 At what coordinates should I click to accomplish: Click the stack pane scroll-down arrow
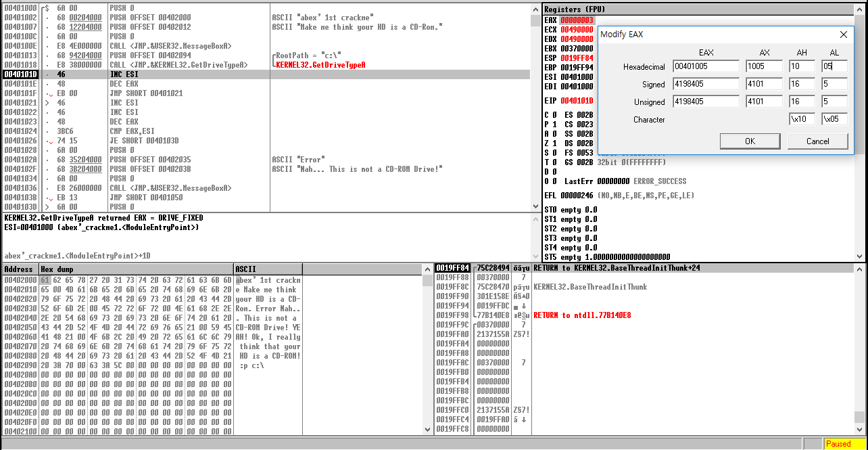(859, 430)
